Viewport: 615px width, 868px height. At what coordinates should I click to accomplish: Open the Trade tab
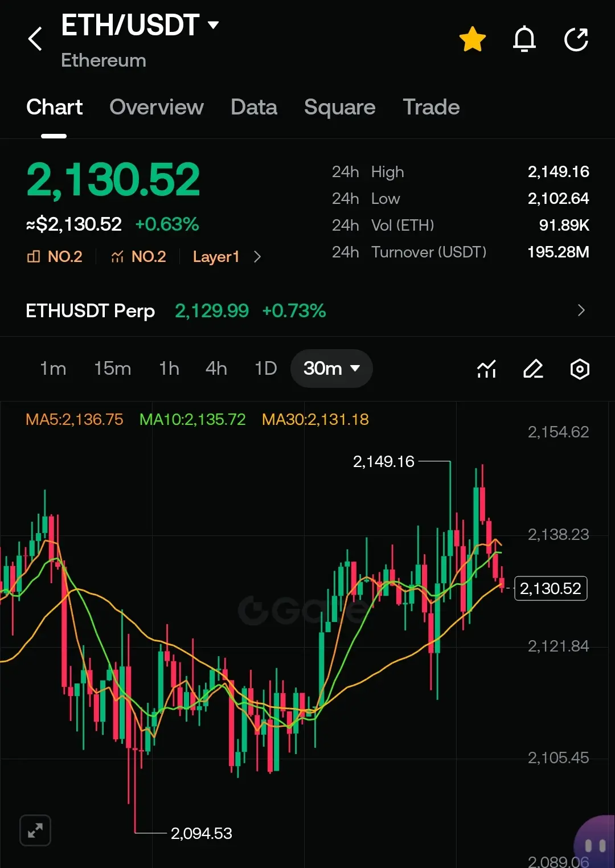[431, 107]
